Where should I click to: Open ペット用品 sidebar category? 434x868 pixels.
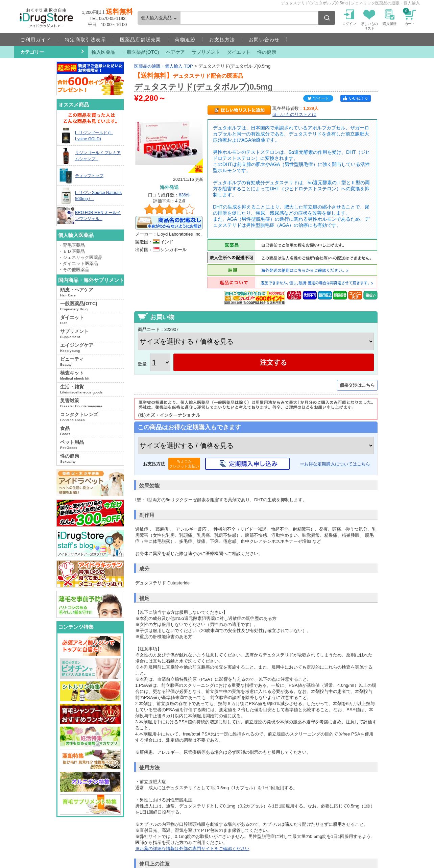pyautogui.click(x=90, y=445)
